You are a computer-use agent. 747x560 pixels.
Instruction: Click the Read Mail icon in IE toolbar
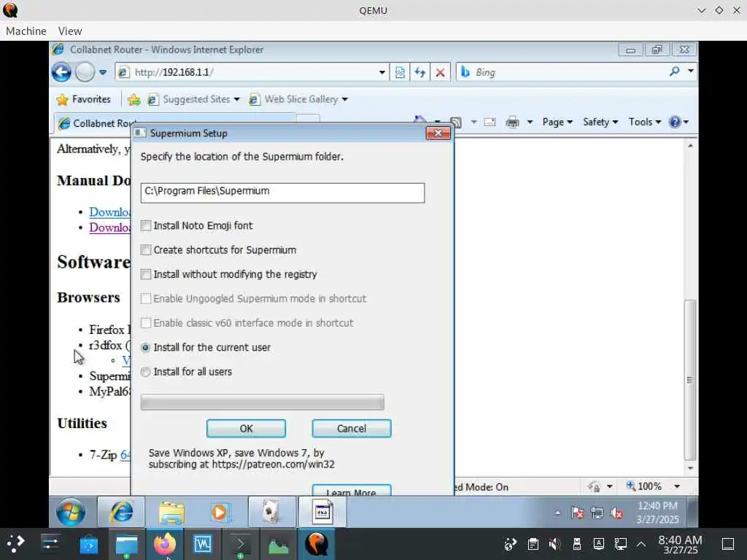coord(489,122)
